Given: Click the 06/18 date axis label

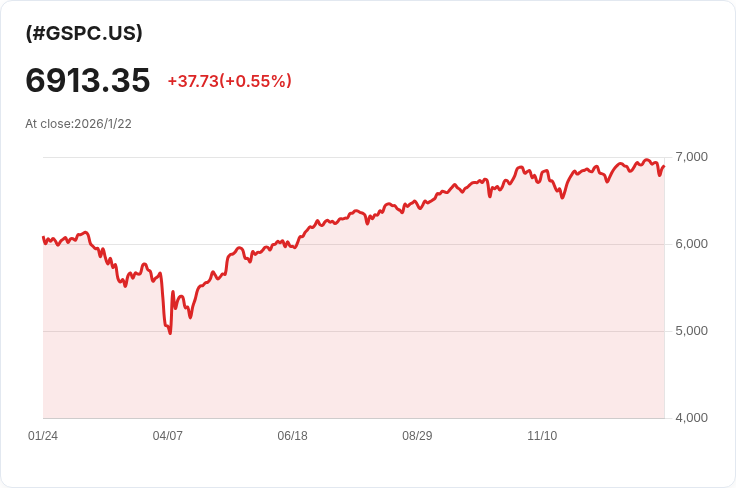Looking at the screenshot, I should (x=292, y=435).
